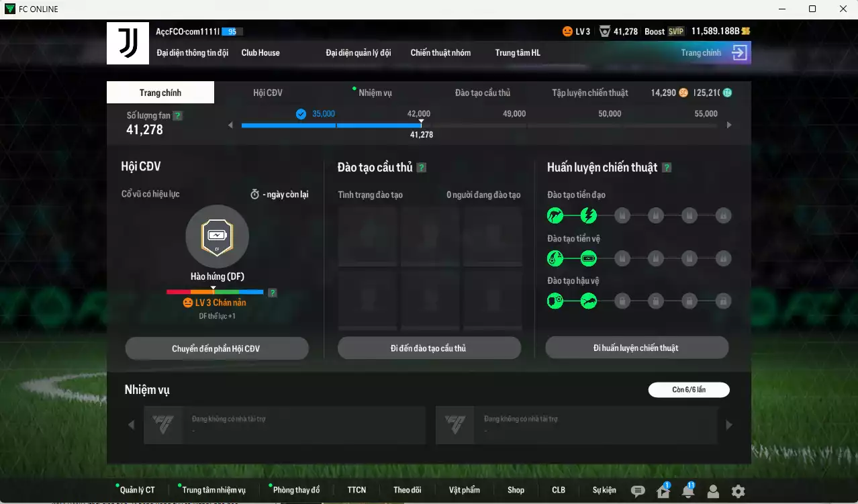Open the Đào tạo cầu thủ tab
This screenshot has width=858, height=504.
[482, 93]
